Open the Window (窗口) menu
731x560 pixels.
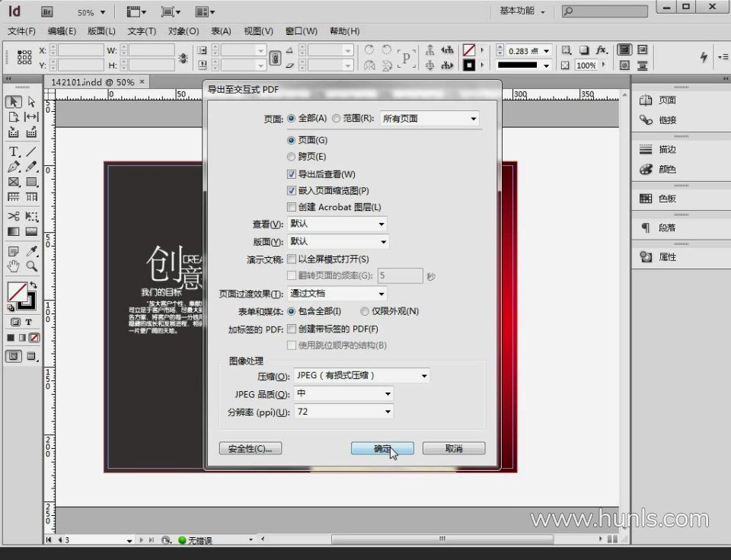(301, 31)
